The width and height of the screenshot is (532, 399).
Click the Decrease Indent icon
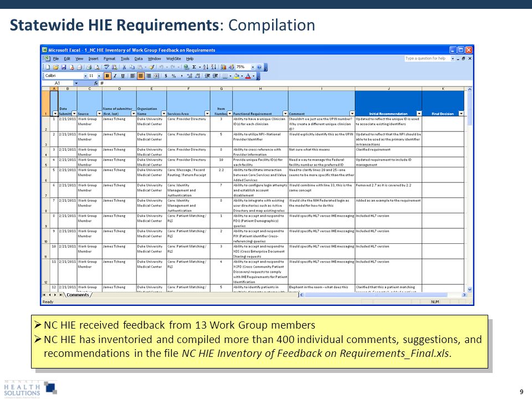click(x=207, y=76)
